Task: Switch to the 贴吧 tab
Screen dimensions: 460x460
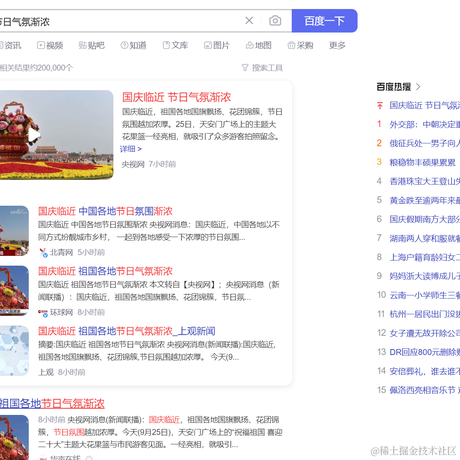Action: coord(92,45)
